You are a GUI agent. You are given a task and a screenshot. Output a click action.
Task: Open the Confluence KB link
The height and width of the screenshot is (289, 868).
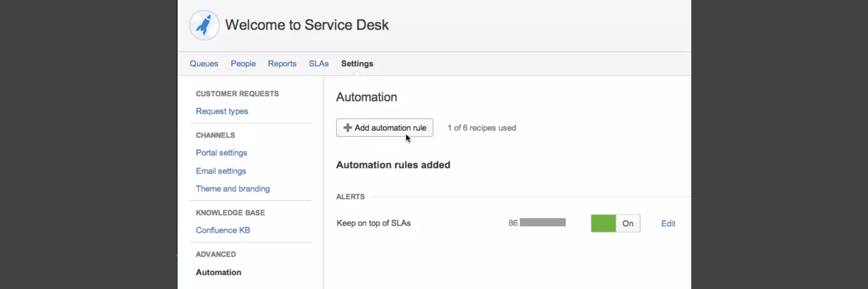(x=223, y=230)
